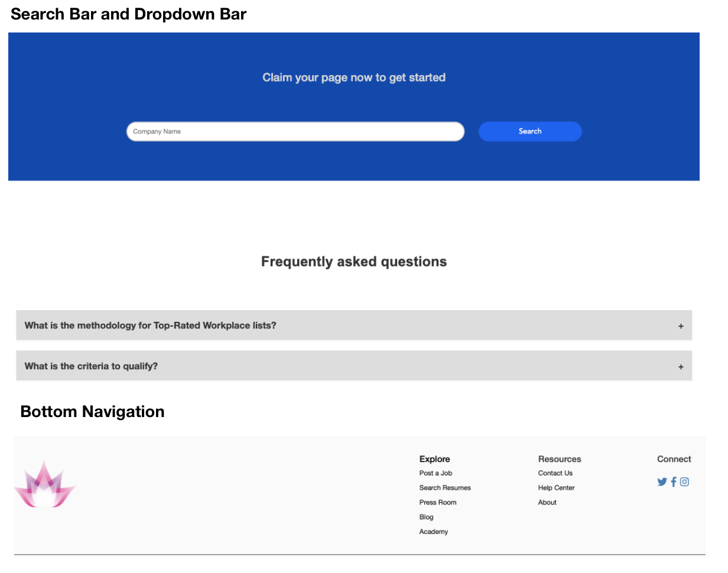
Task: Click the "Search Bar and Dropdown Bar" title
Action: tap(128, 14)
